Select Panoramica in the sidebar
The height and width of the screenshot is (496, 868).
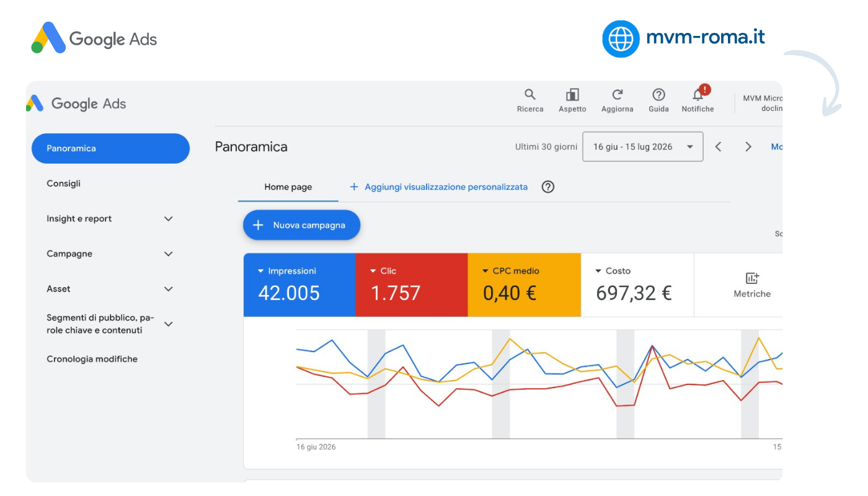tap(110, 148)
